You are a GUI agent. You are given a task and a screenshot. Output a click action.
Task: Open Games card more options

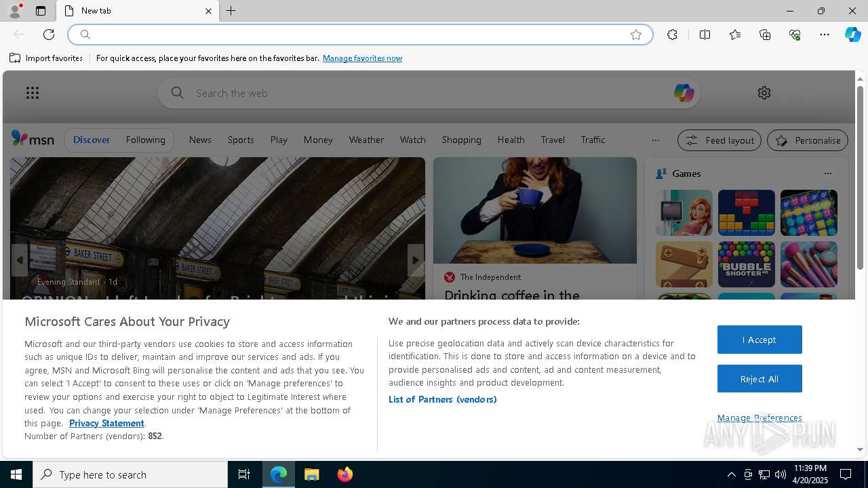[x=827, y=174]
